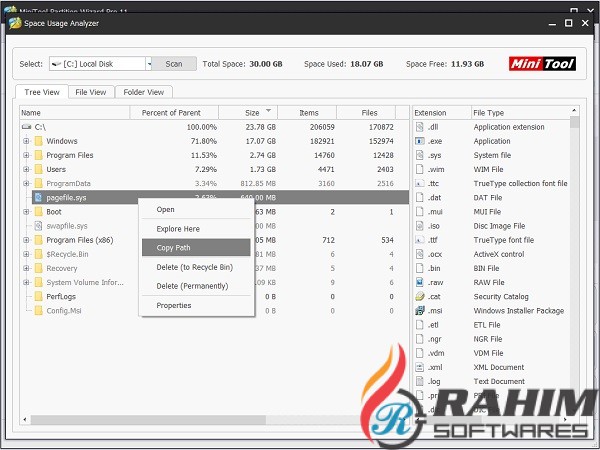Expand the $Recycle.Bin node

point(26,254)
